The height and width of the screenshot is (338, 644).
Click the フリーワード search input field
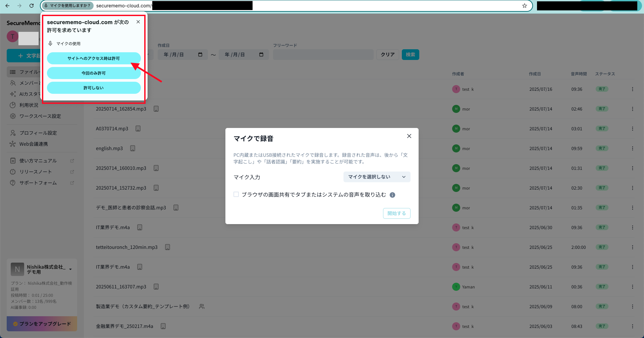tap(323, 55)
